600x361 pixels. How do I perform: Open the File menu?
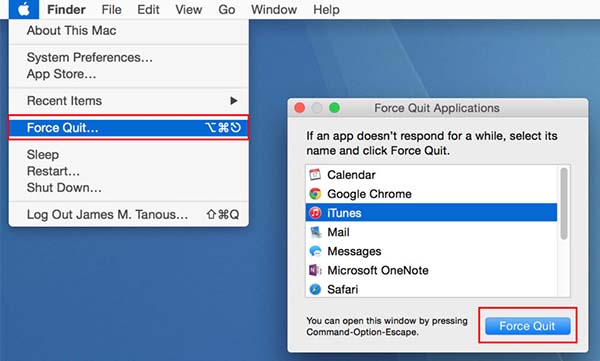tap(111, 9)
